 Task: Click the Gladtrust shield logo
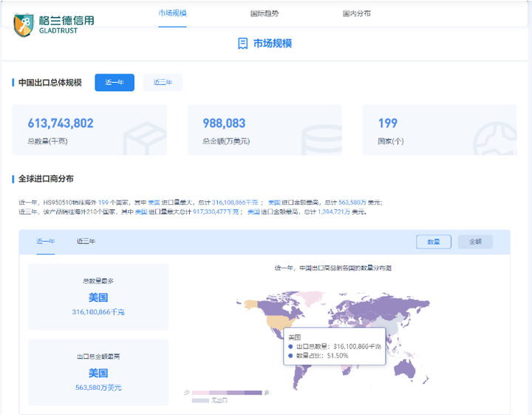point(24,25)
